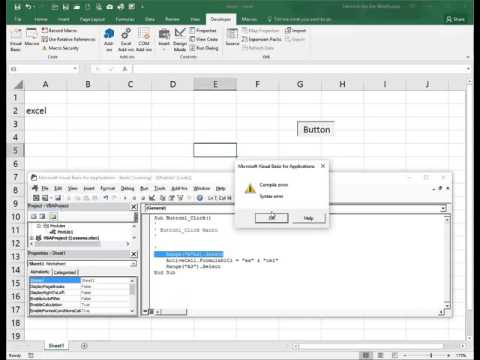480x360 pixels.
Task: Expand the second VBAProject tree node
Action: click(32, 238)
